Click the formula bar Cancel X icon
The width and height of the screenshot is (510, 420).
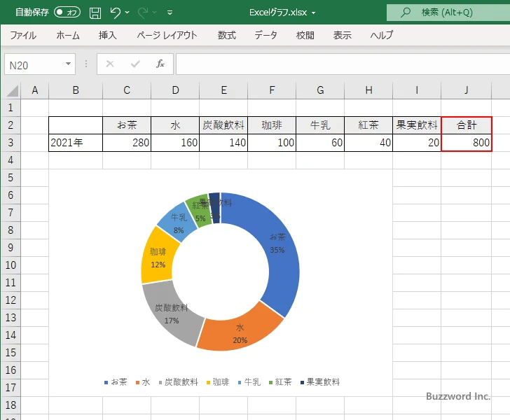tap(110, 64)
